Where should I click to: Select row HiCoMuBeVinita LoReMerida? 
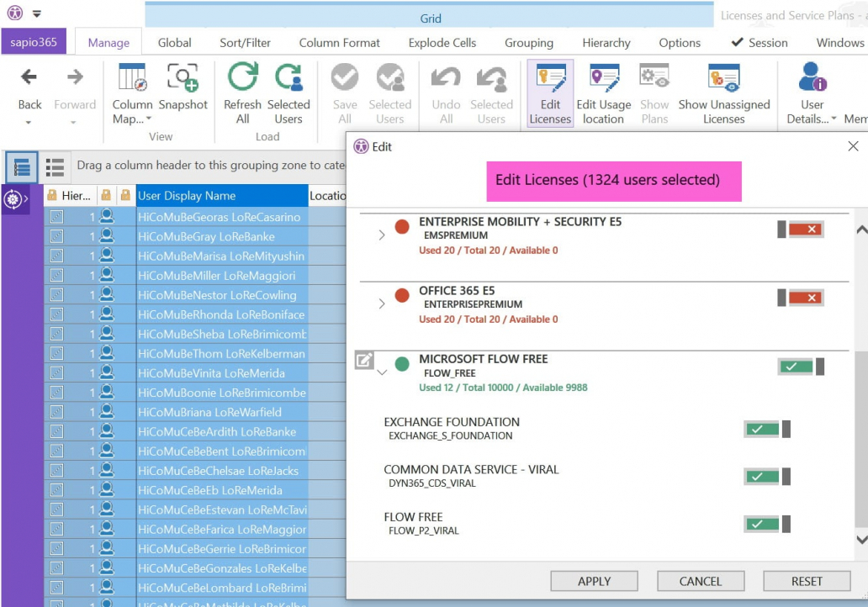click(x=211, y=373)
